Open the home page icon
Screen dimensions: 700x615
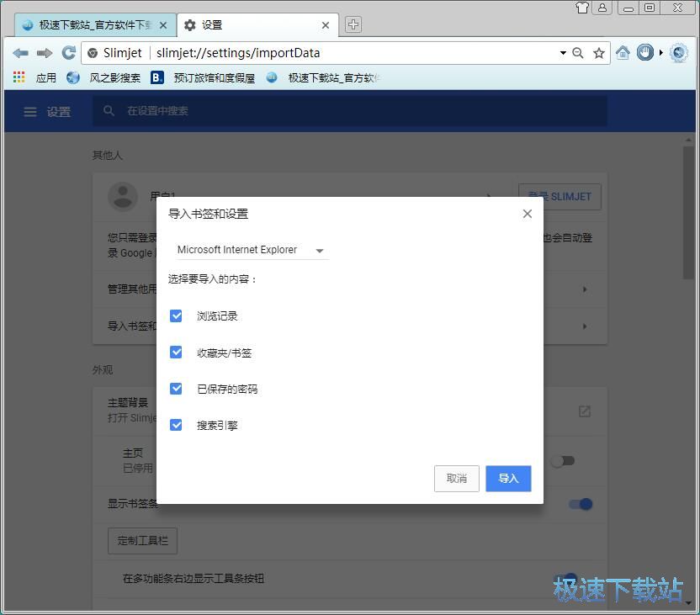[623, 53]
